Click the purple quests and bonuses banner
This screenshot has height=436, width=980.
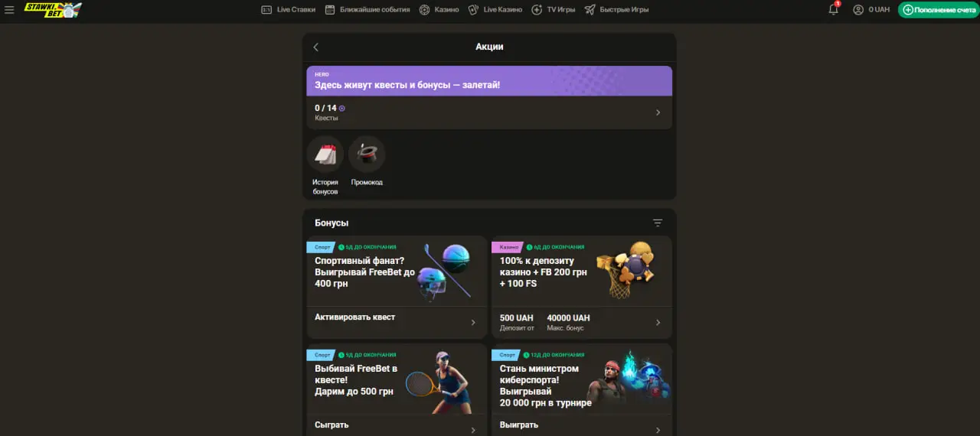(x=489, y=81)
